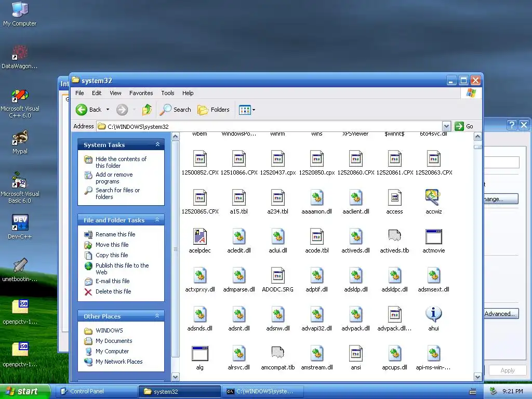The image size is (532, 399).
Task: Select the a15.tbl file icon
Action: coord(239,198)
